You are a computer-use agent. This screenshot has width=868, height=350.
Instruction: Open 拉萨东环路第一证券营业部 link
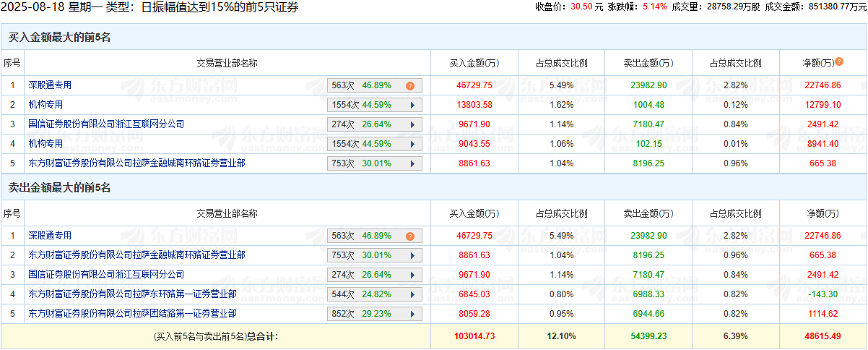coord(131,294)
